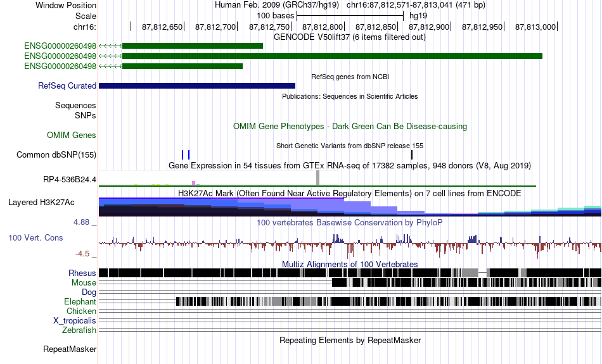Image resolution: width=602 pixels, height=364 pixels.
Task: Click the Rhesus alignment block
Action: point(350,273)
